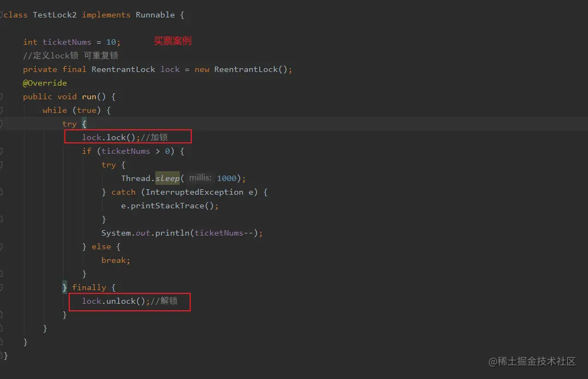Collapse fold marker on '} else {' line
Viewport: 588px width, 379px height.
tap(2, 246)
